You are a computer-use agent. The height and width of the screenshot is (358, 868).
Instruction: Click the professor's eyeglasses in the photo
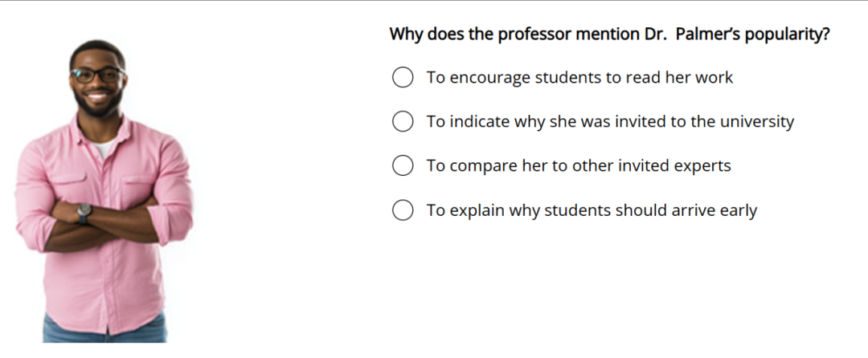click(x=98, y=75)
